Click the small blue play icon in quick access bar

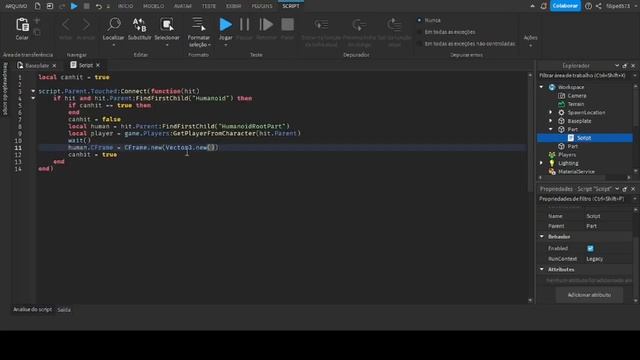[x=74, y=6]
